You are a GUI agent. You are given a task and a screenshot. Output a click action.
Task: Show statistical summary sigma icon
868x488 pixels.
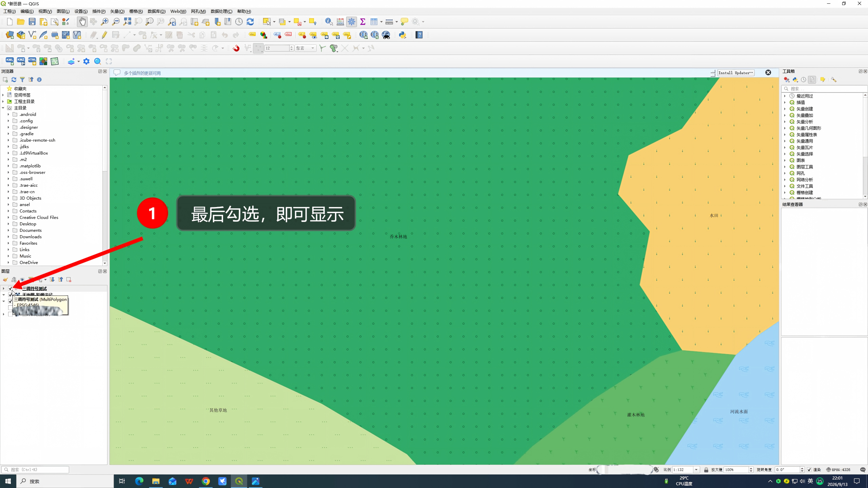coord(363,22)
